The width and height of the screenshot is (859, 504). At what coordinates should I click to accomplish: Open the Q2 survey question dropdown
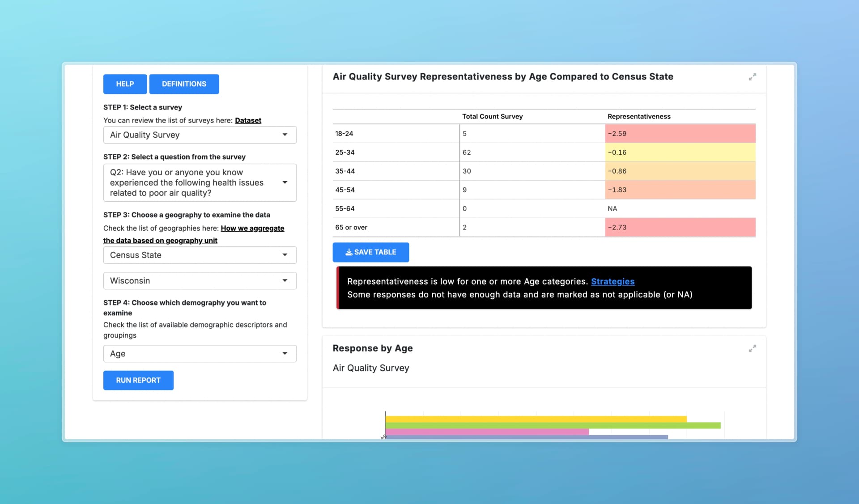(x=200, y=182)
